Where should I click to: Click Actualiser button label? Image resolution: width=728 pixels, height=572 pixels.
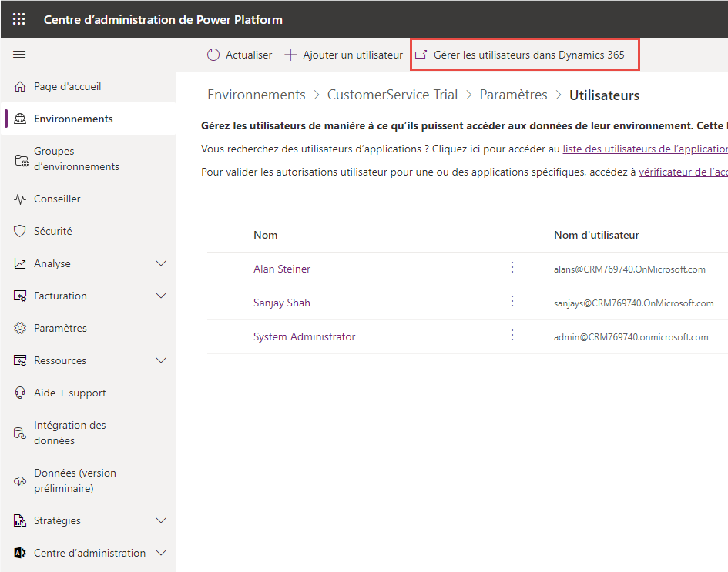(249, 55)
